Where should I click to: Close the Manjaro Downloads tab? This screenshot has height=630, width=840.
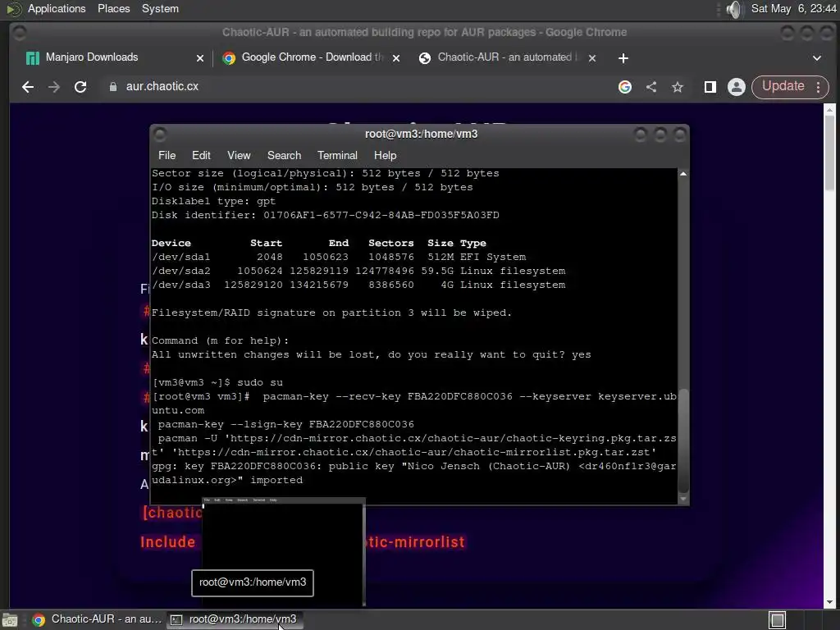coord(200,58)
